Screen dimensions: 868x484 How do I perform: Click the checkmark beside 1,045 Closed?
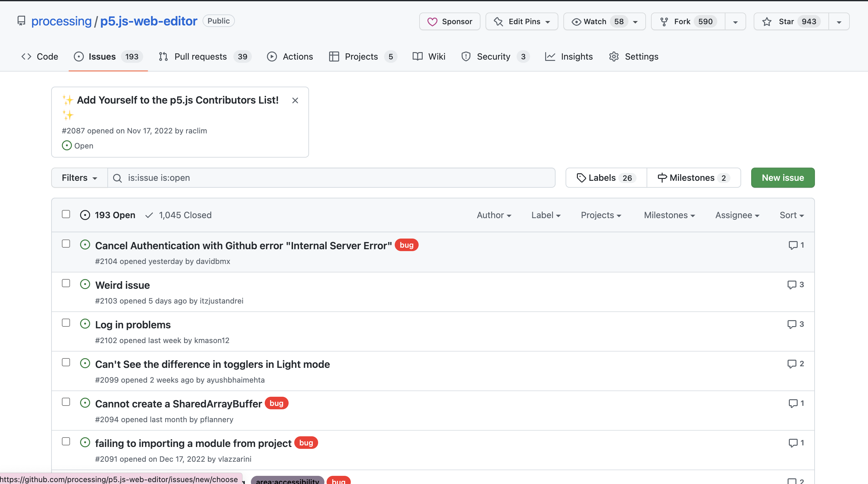(149, 215)
